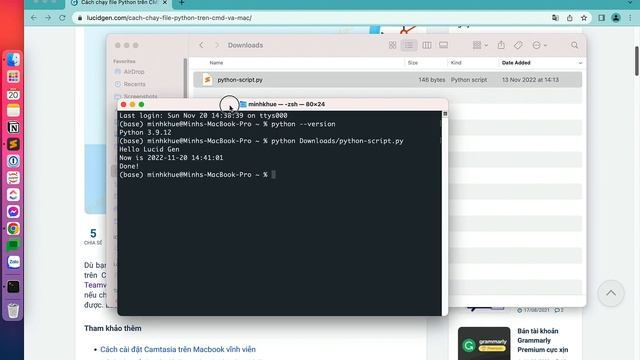Image resolution: width=640 pixels, height=360 pixels.
Task: Click the Terminal window title bar
Action: pos(282,104)
